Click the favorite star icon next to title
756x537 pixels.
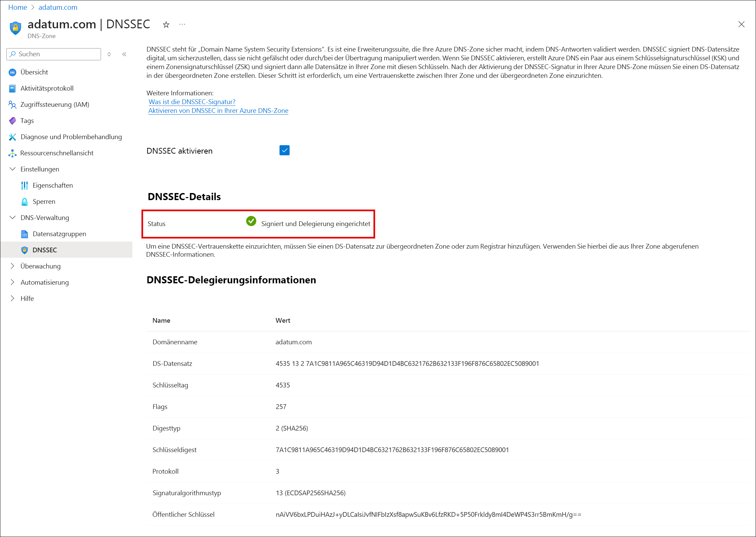[166, 25]
